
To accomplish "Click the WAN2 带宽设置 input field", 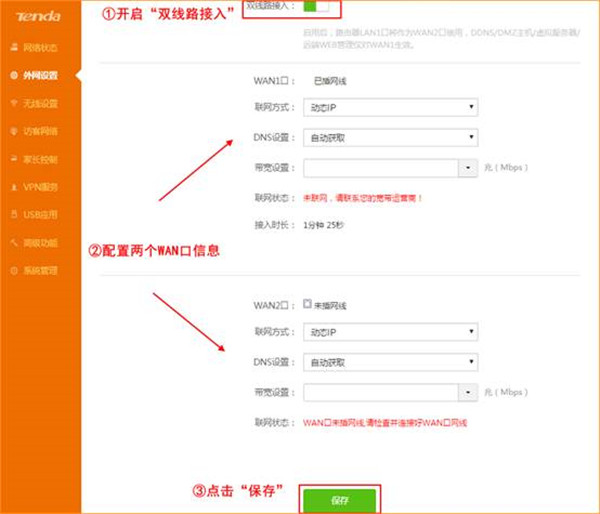I will click(380, 393).
